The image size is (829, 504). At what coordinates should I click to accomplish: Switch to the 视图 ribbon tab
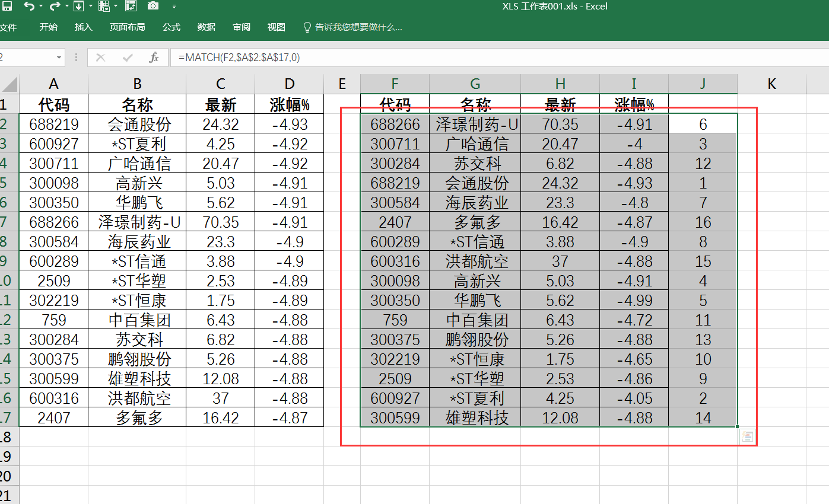[277, 27]
